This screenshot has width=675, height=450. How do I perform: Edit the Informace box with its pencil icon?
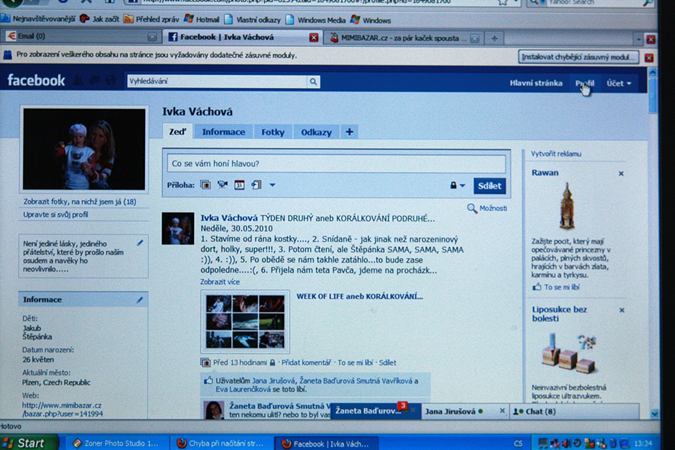pyautogui.click(x=140, y=299)
